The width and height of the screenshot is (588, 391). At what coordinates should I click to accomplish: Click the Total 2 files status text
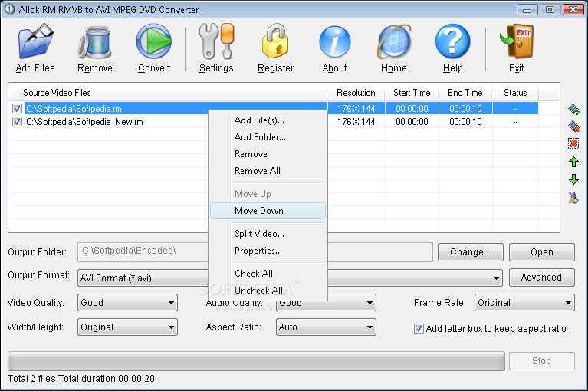click(81, 379)
